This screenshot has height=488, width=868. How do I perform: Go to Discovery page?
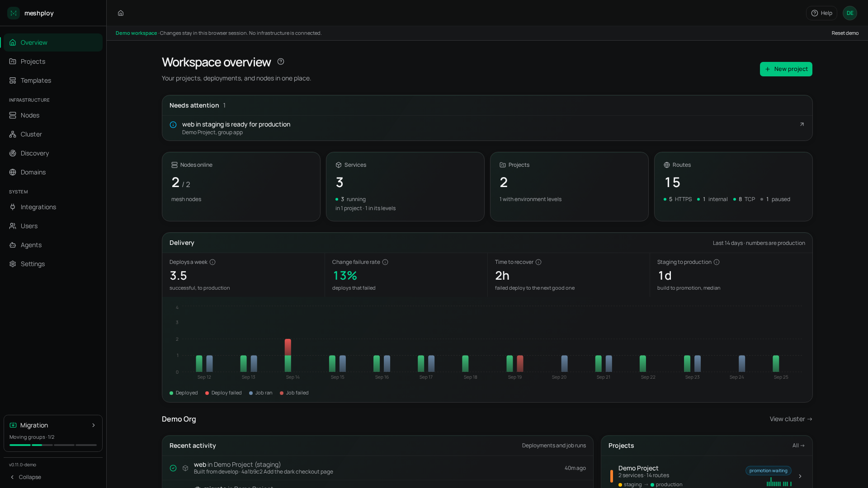[x=53, y=153]
